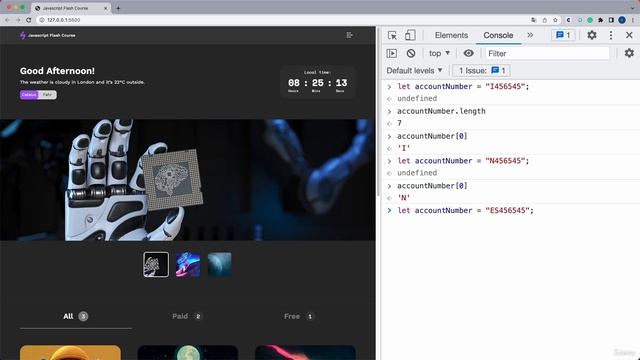
Task: Click into the console prompt line with "ES456545"
Action: [465, 211]
